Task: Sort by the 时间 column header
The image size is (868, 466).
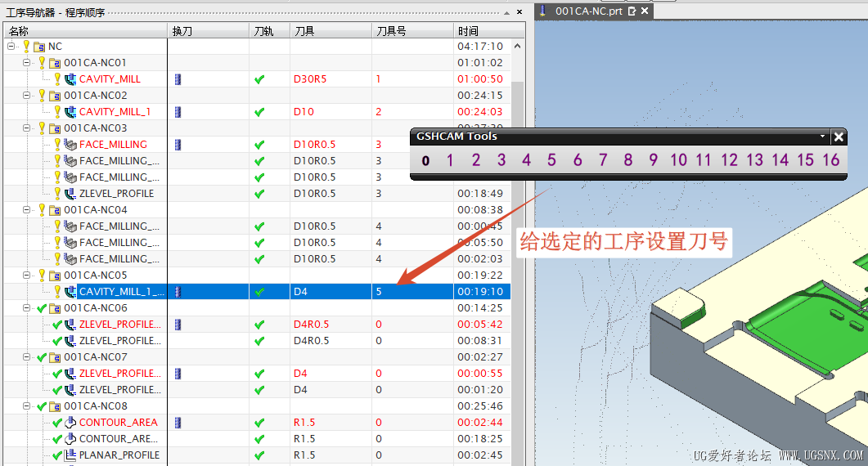Action: point(489,31)
